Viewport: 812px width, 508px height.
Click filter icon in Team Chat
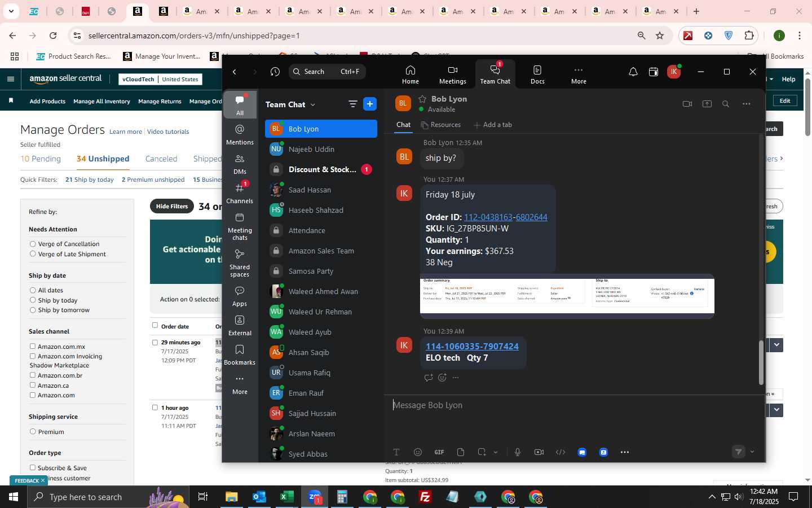pos(353,104)
